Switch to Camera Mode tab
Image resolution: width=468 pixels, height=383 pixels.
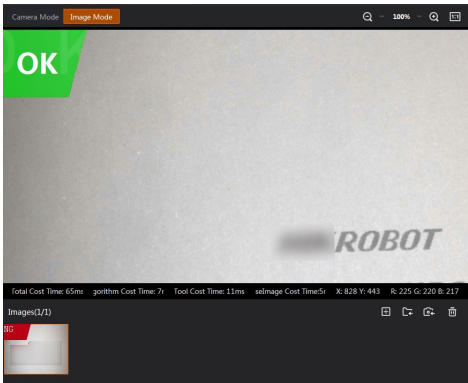tap(35, 17)
